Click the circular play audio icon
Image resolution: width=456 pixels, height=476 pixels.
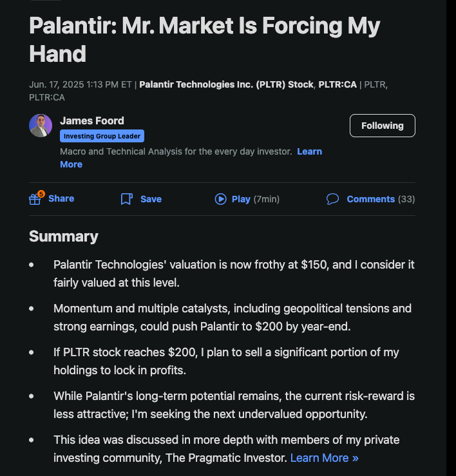221,199
